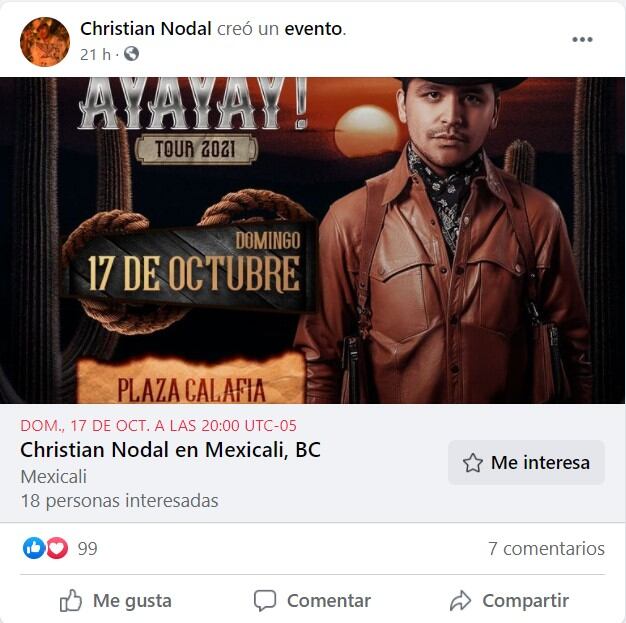626x623 pixels.
Task: Click the speech bubble Comentar icon
Action: point(265,600)
